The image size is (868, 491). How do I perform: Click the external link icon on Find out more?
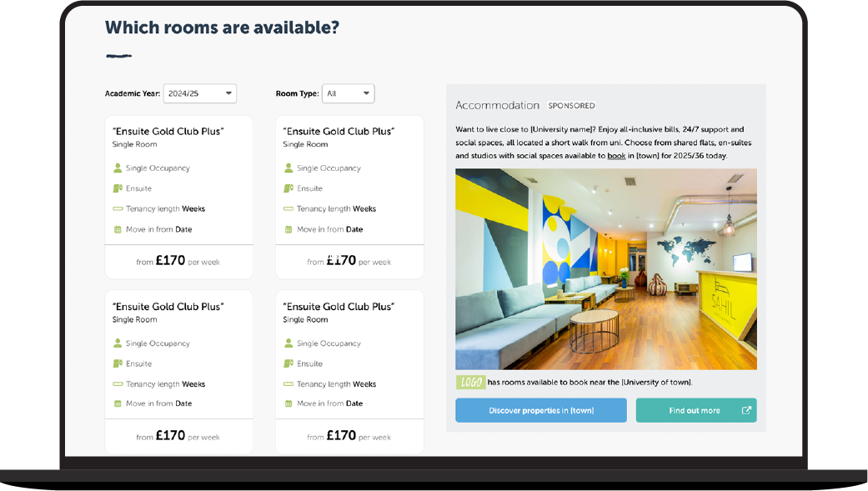click(x=746, y=410)
